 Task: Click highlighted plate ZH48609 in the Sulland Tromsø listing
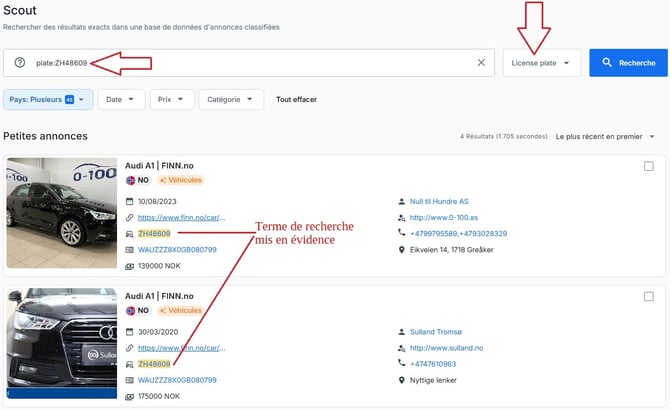click(x=154, y=364)
